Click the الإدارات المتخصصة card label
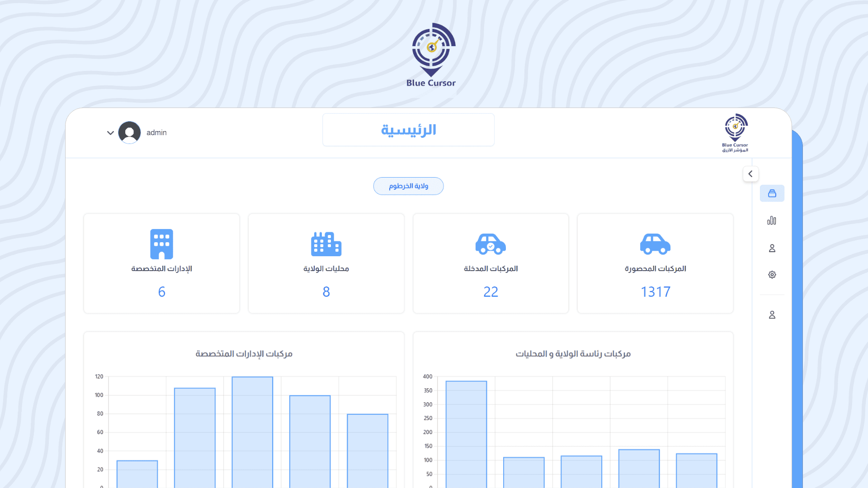Image resolution: width=868 pixels, height=488 pixels. tap(161, 269)
